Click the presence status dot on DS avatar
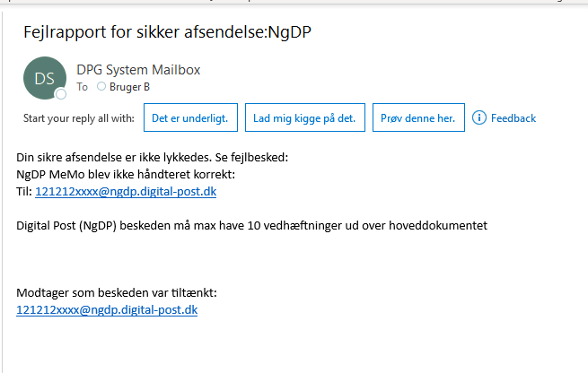This screenshot has width=588, height=373. (x=61, y=93)
